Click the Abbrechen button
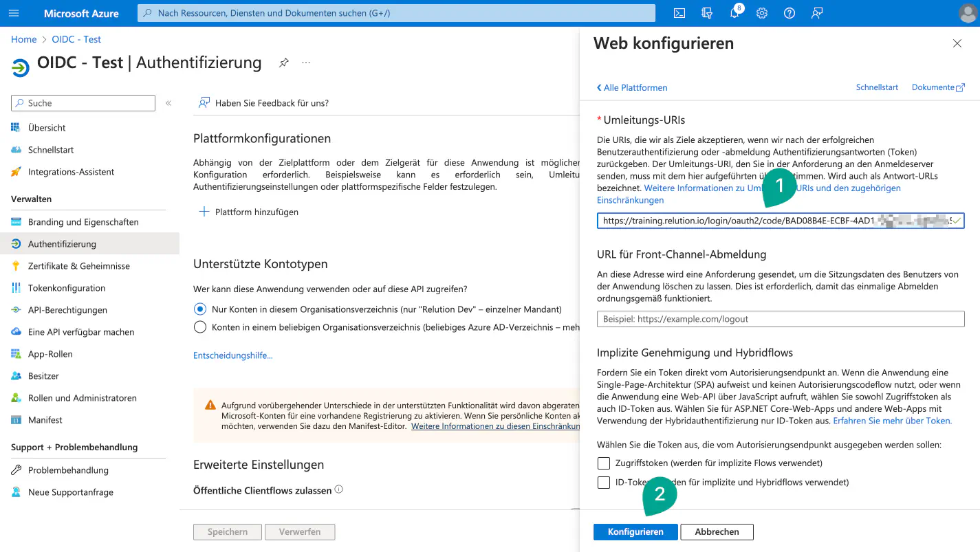Viewport: 980px width, 552px height. [x=717, y=532]
